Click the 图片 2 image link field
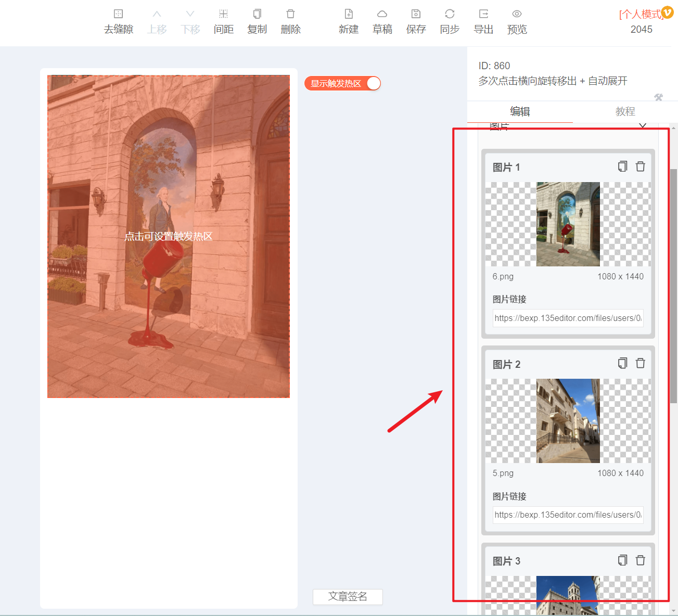The height and width of the screenshot is (616, 678). click(x=568, y=515)
